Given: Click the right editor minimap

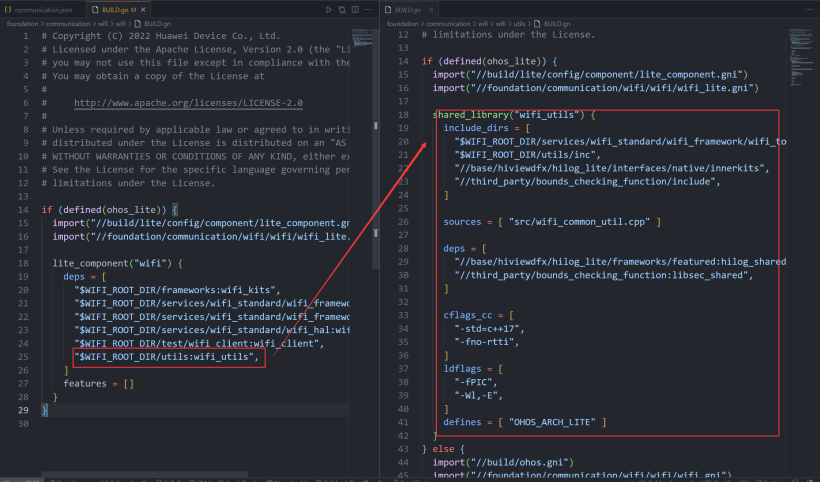Looking at the screenshot, I should tap(801, 58).
